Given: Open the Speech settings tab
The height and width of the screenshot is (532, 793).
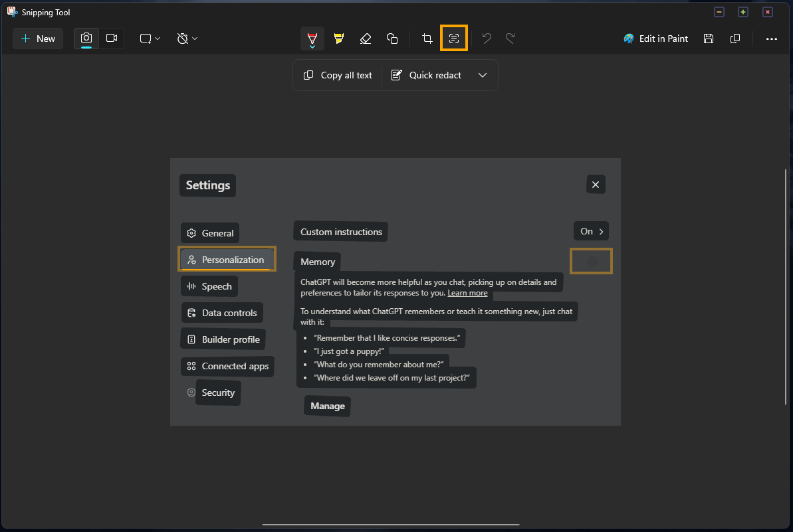Looking at the screenshot, I should [209, 286].
